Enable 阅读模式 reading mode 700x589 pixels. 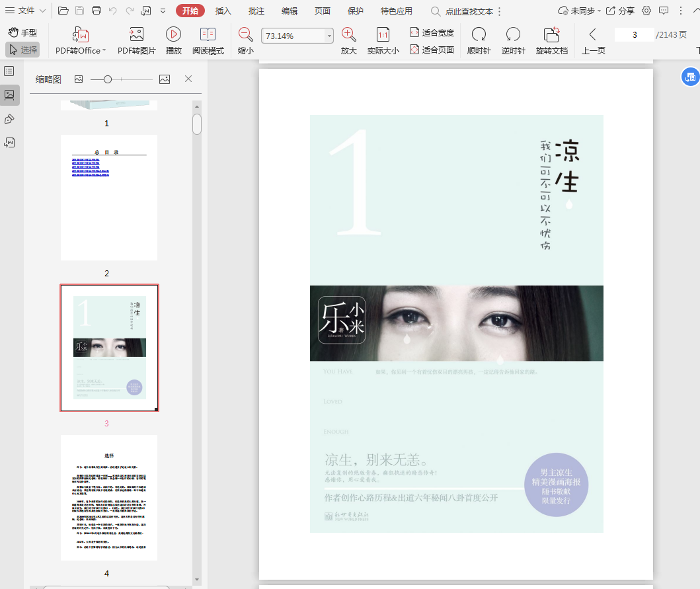click(208, 35)
